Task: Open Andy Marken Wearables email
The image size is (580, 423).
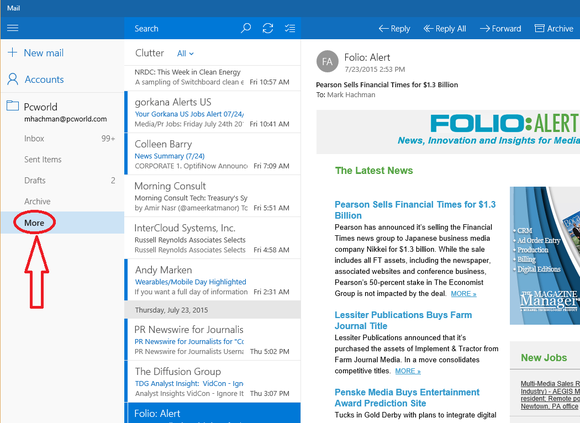Action: click(212, 280)
